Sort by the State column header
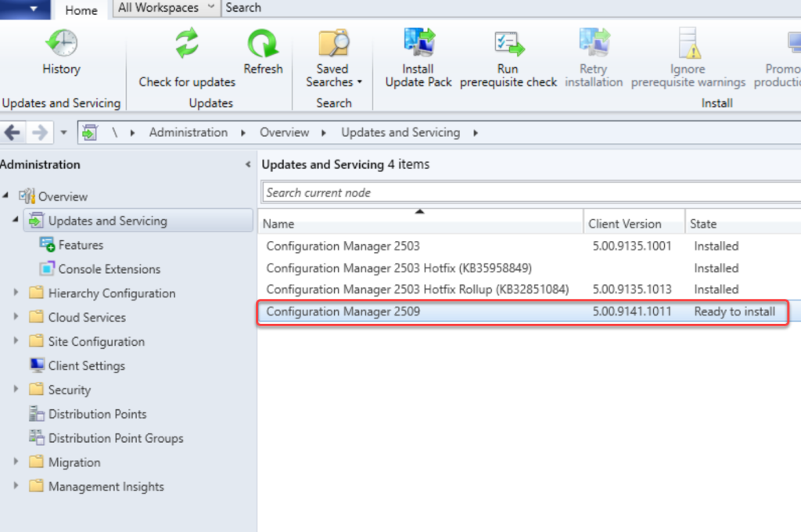Image resolution: width=801 pixels, height=532 pixels. click(x=743, y=223)
